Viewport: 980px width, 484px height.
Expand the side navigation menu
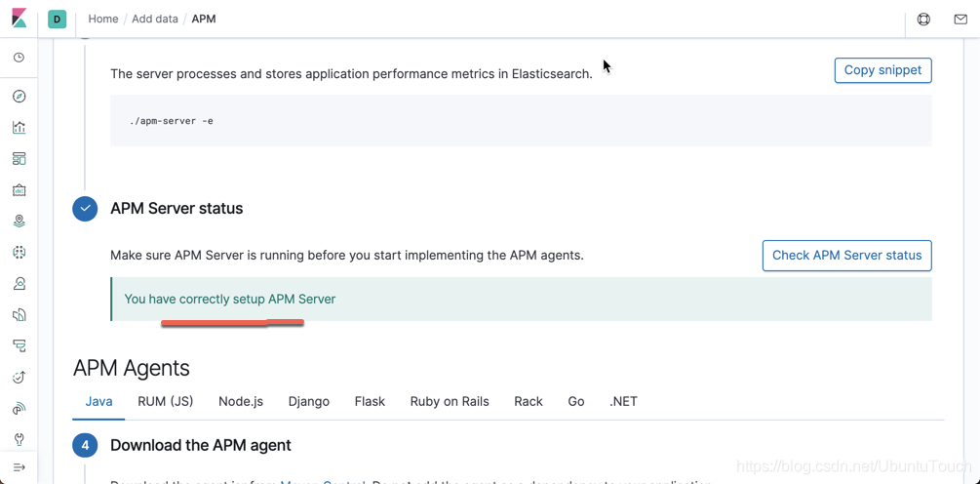click(20, 467)
